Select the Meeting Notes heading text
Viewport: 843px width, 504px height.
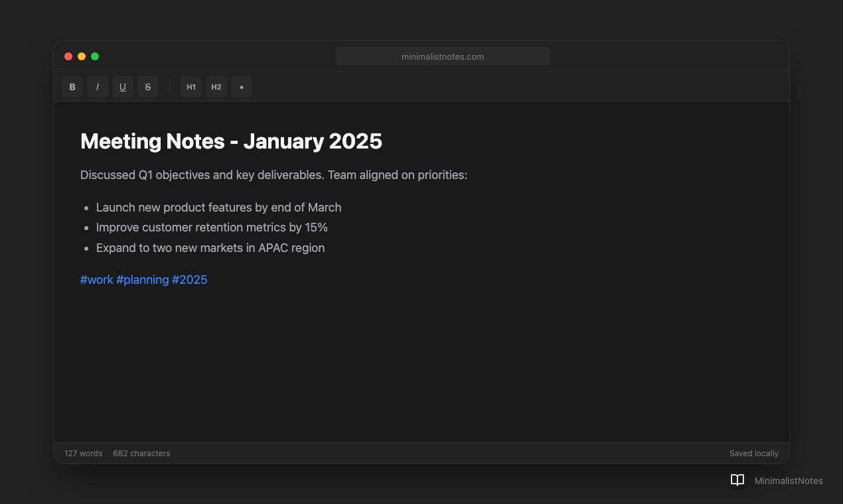point(231,141)
